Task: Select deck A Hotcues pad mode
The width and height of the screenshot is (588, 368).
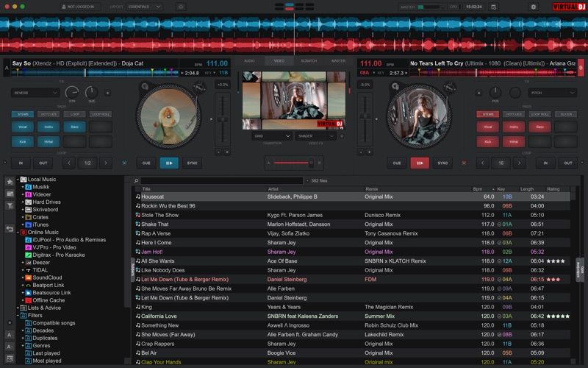Action: pos(49,114)
